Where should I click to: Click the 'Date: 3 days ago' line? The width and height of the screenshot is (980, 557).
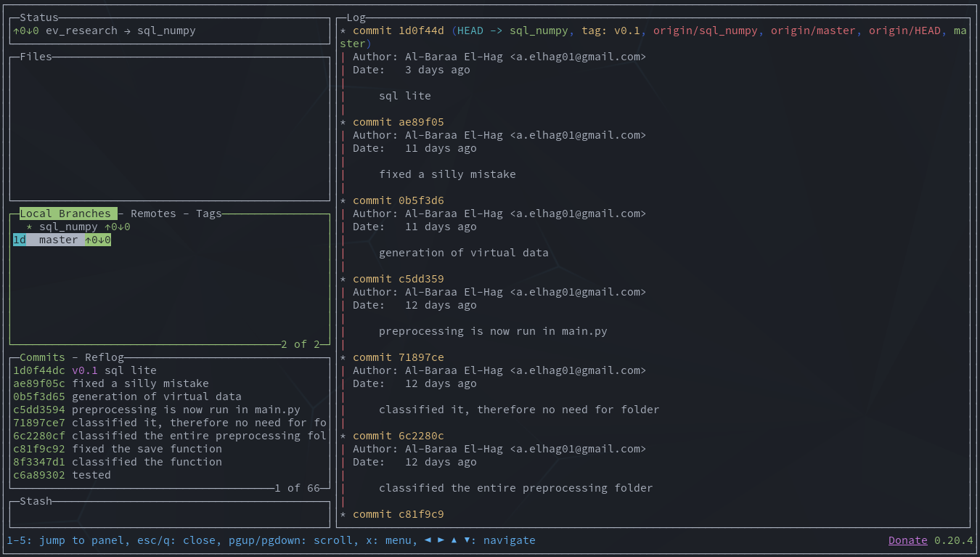click(x=412, y=70)
